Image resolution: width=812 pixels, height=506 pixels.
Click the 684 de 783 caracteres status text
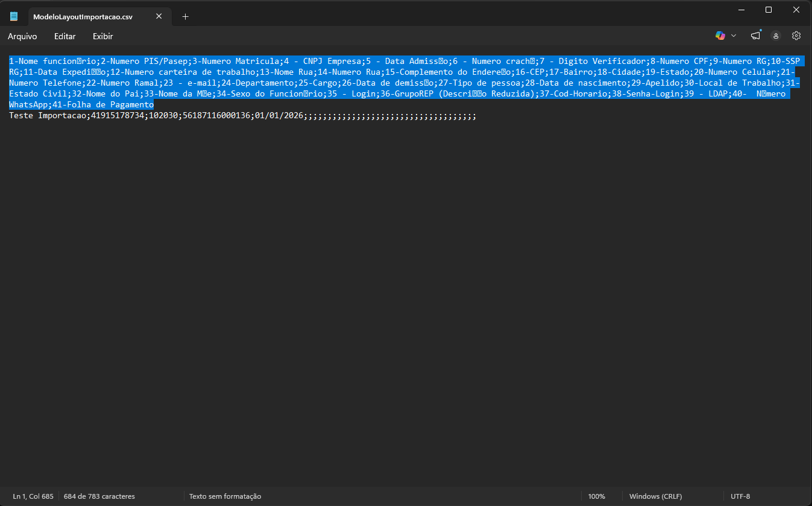pyautogui.click(x=99, y=496)
